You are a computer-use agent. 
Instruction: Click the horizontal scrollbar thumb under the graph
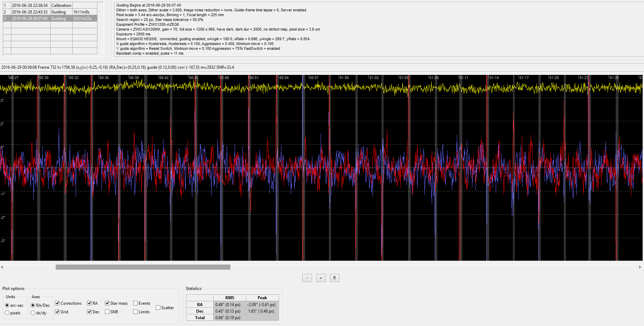pos(143,267)
